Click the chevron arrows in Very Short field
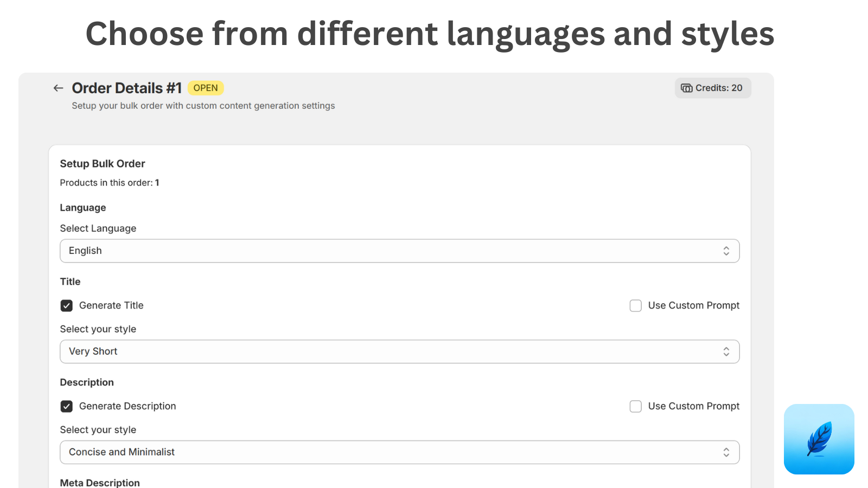Viewport: 868px width, 488px height. [x=726, y=352]
